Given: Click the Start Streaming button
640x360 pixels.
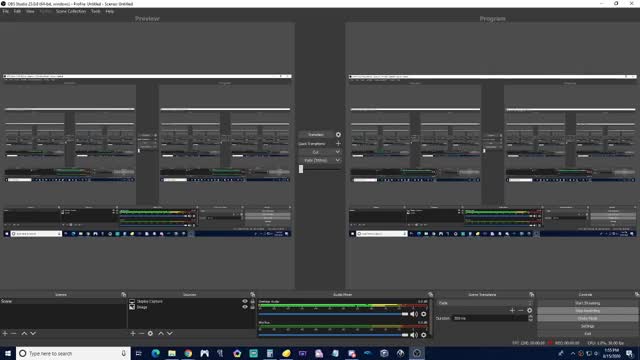Looking at the screenshot, I should click(587, 303).
